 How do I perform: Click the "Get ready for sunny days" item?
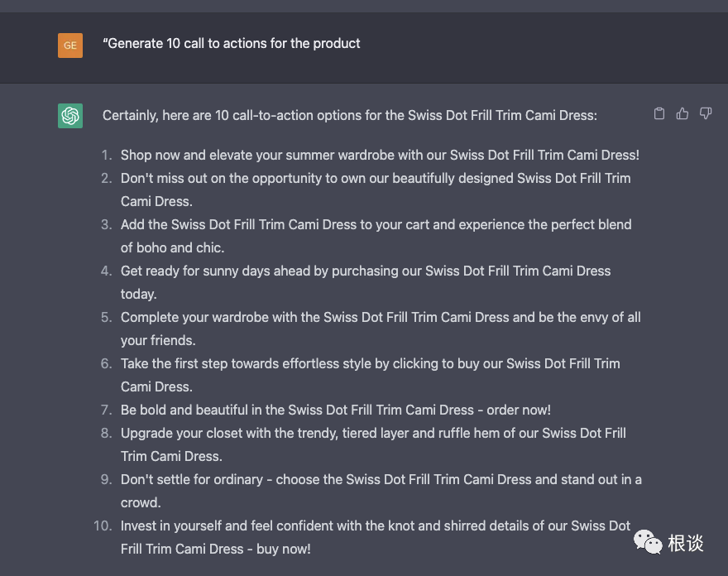click(x=366, y=271)
